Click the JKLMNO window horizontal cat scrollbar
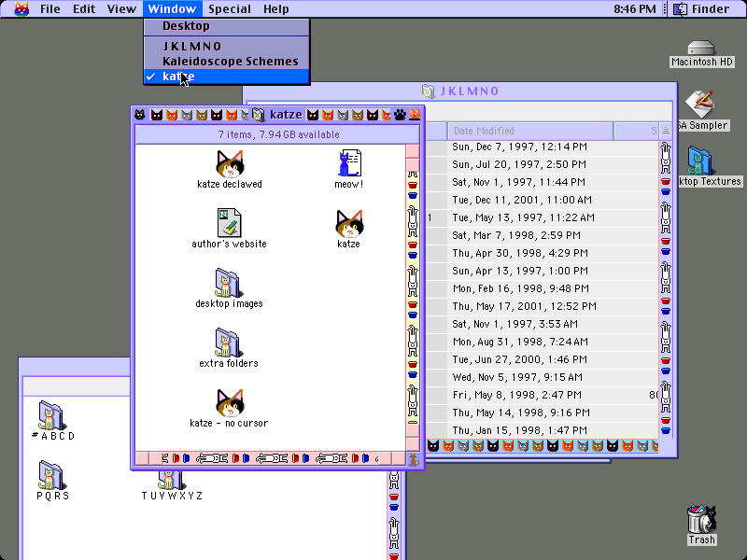Viewport: 747px width, 560px height. pos(543,446)
